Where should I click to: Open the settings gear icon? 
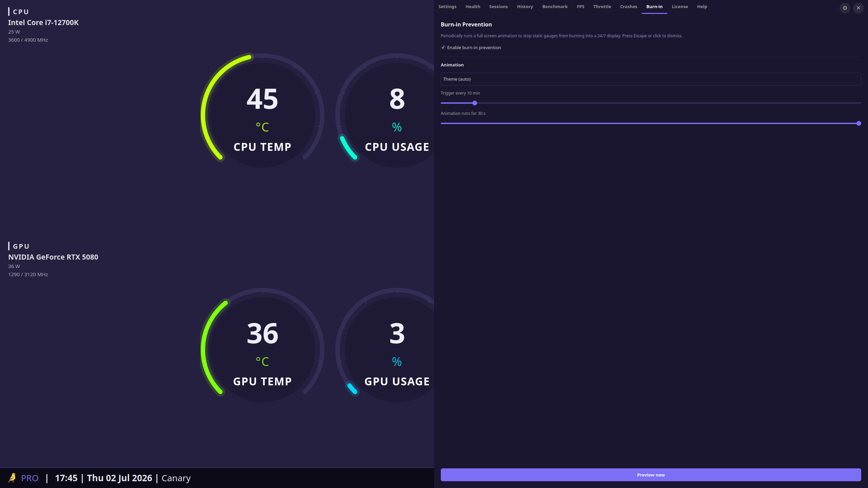pyautogui.click(x=845, y=8)
